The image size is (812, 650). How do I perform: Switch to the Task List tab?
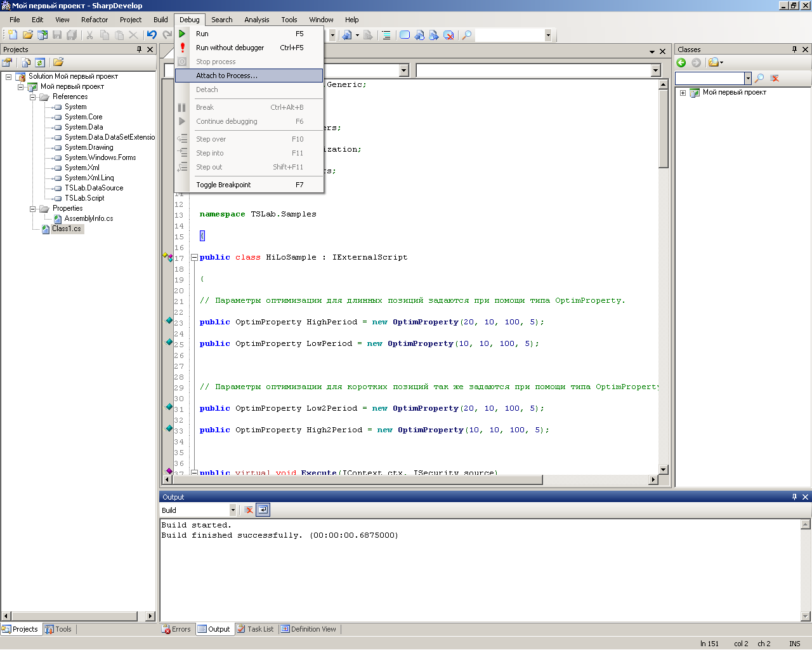pos(255,629)
